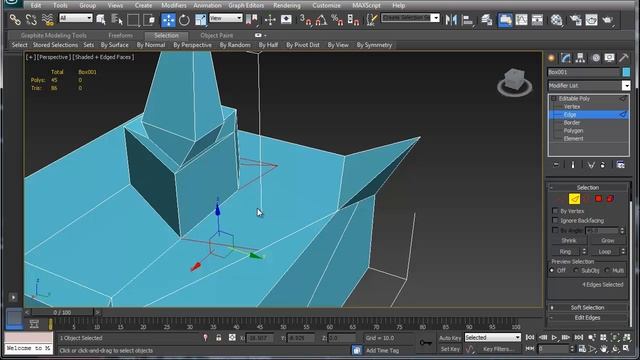
Task: Open the Schematic View icon
Action: [537, 20]
